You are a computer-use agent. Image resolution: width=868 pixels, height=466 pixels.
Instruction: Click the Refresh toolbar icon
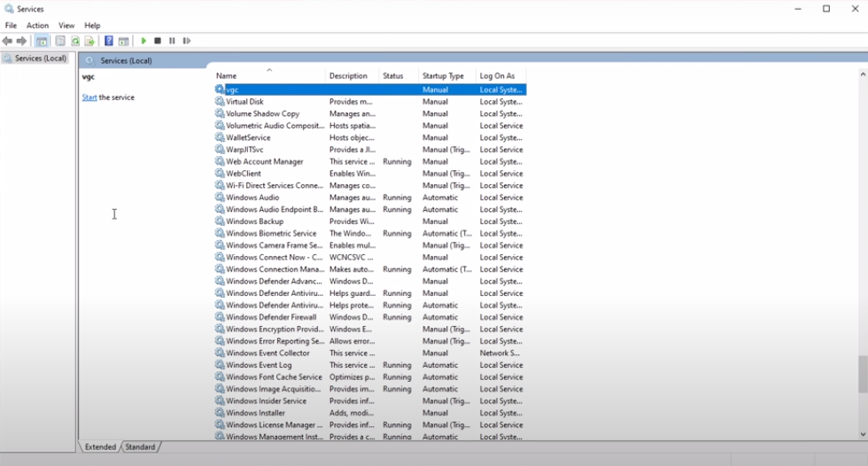click(x=75, y=41)
